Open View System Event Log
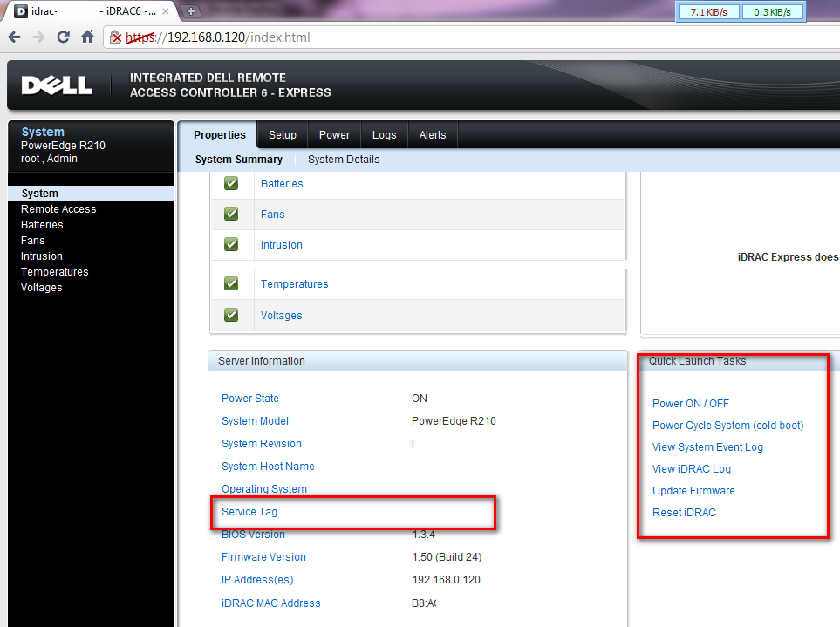 point(707,447)
